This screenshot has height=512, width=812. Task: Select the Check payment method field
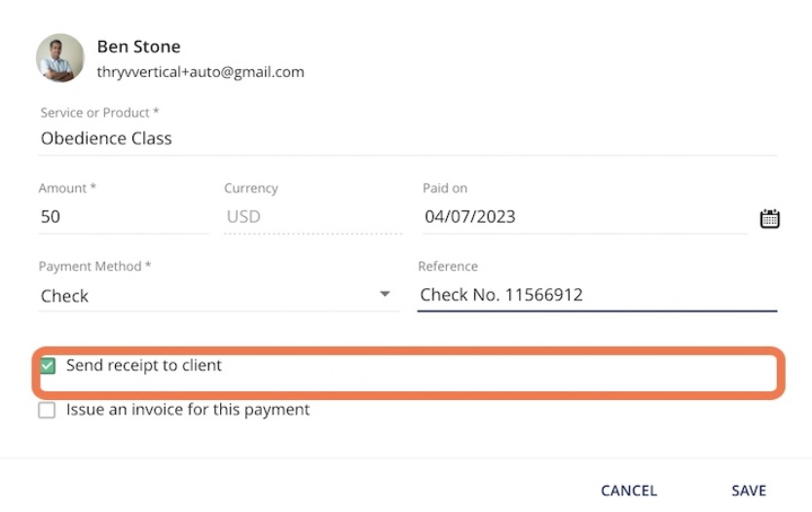point(218,296)
